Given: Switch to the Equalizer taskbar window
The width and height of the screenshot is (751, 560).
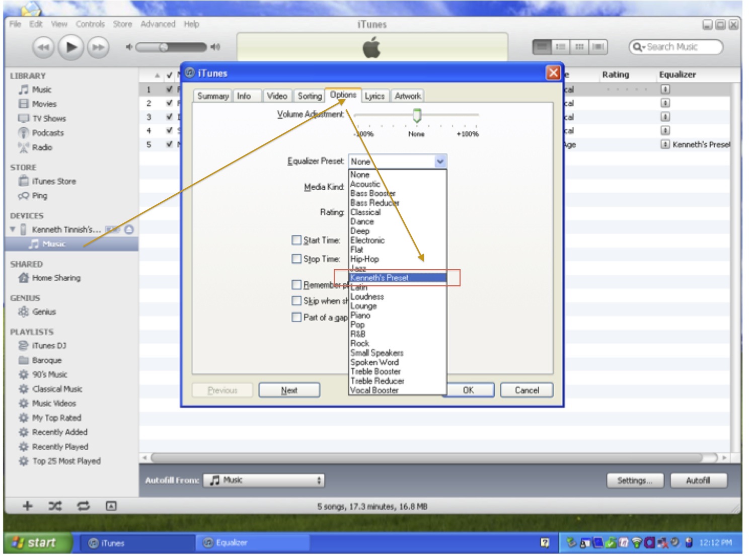Looking at the screenshot, I should click(252, 543).
